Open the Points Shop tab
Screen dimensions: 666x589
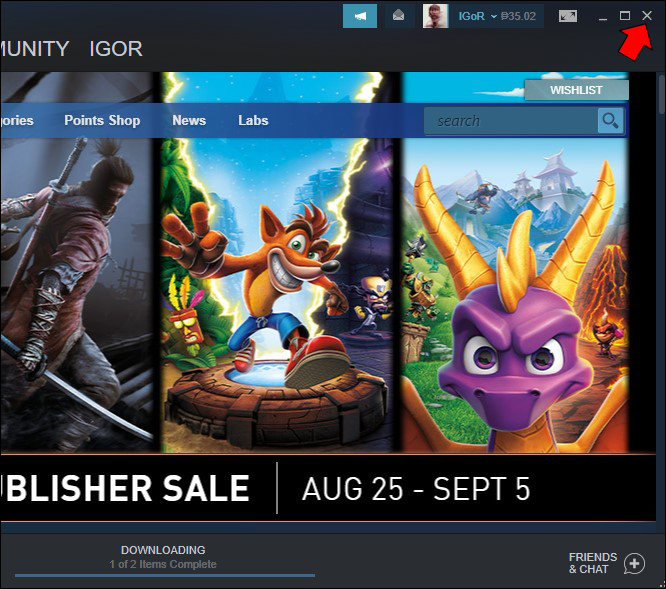(x=102, y=120)
